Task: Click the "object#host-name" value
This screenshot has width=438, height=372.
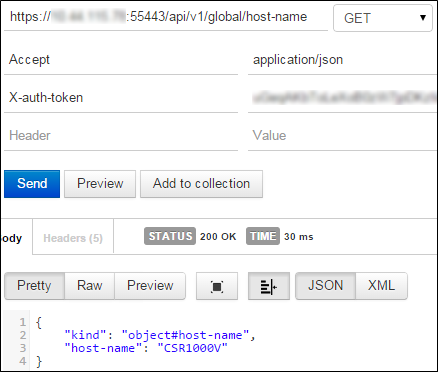Action: (x=186, y=335)
